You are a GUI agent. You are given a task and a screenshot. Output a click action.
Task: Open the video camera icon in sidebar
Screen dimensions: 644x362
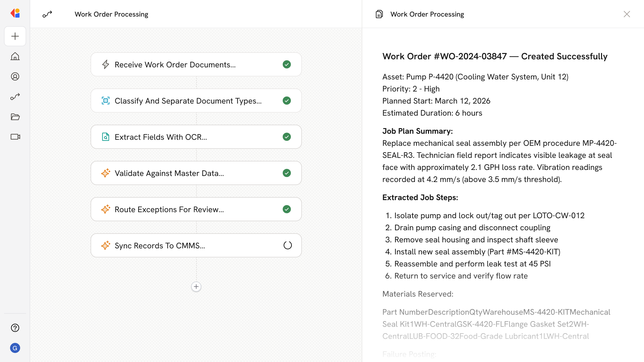tap(15, 137)
